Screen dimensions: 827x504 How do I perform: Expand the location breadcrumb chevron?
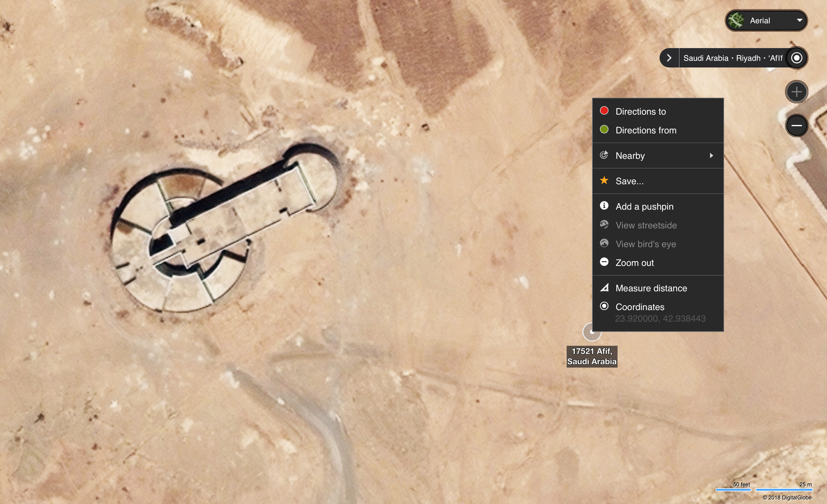click(x=669, y=58)
